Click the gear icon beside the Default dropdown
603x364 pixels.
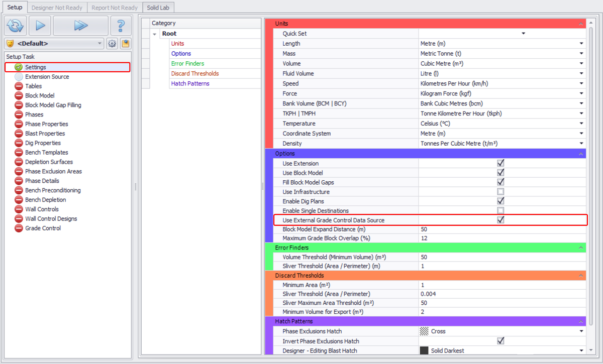pyautogui.click(x=112, y=44)
